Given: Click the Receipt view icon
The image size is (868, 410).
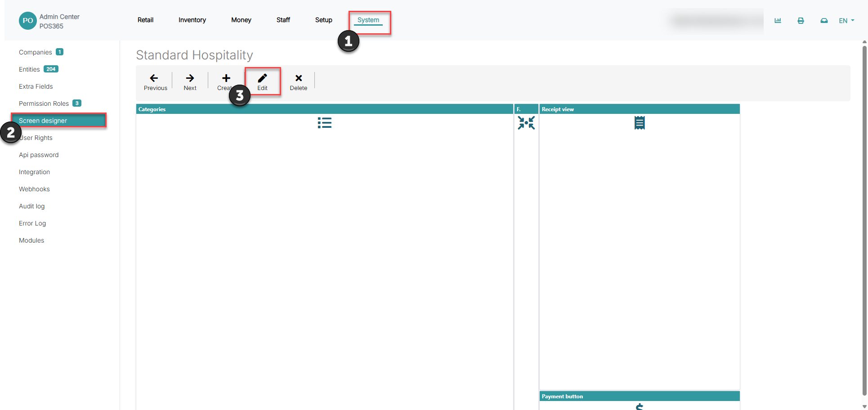Looking at the screenshot, I should pos(640,123).
